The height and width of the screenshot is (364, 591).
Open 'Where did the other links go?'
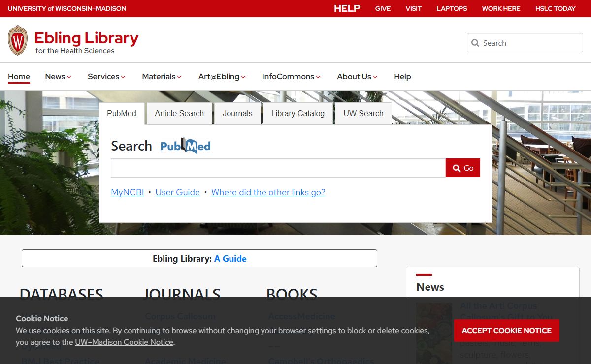pos(268,192)
